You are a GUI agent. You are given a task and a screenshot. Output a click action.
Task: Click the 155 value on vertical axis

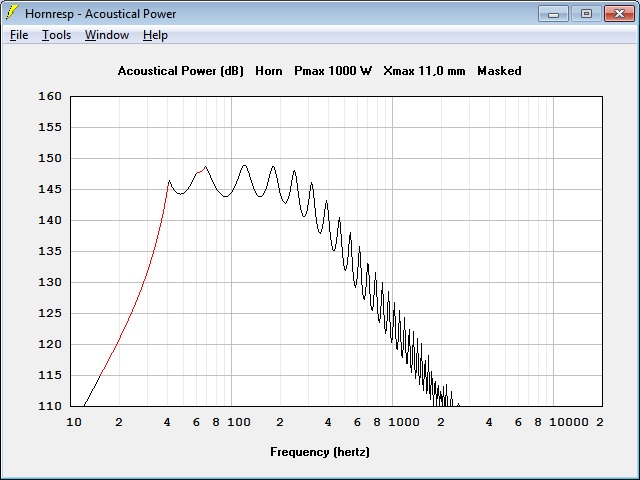(x=50, y=127)
